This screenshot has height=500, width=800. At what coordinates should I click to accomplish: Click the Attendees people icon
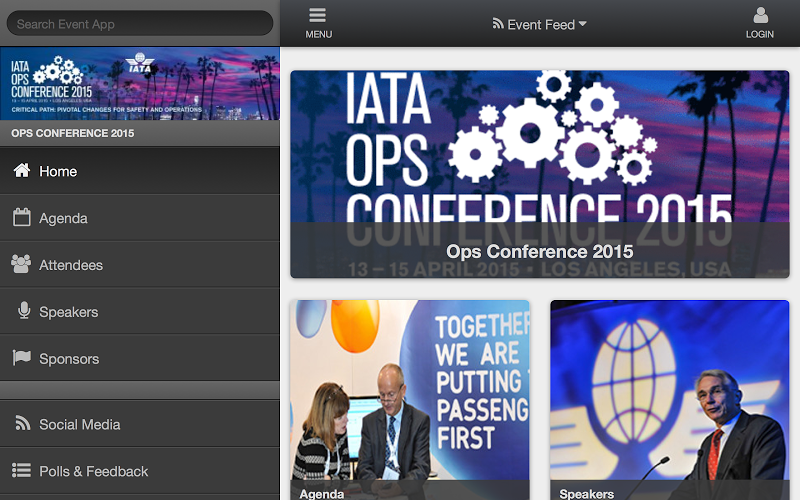click(x=21, y=264)
